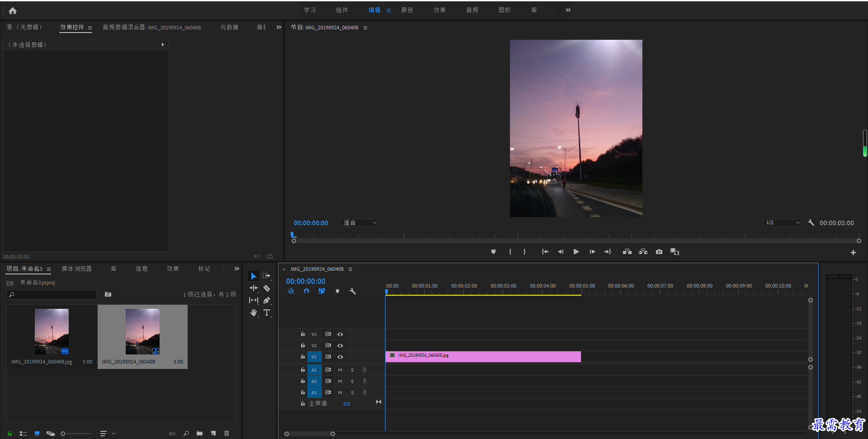Add marker in Program monitor controls
The image size is (868, 439).
[493, 252]
